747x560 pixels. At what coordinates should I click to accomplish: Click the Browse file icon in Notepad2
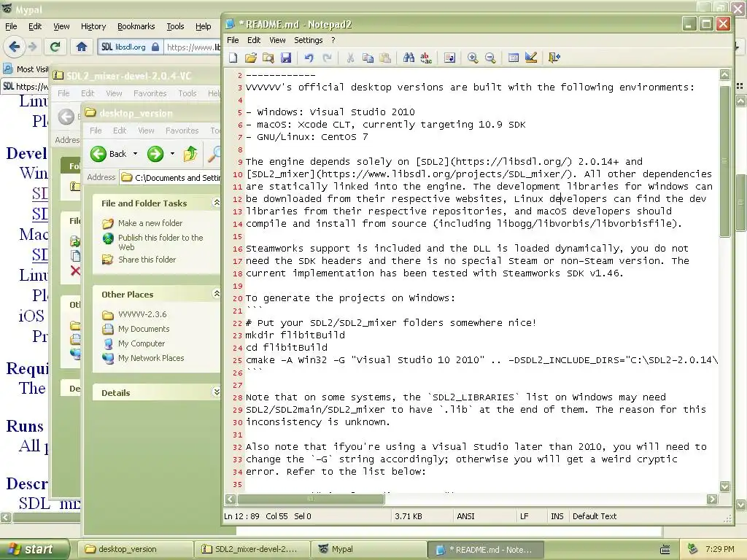[x=268, y=58]
